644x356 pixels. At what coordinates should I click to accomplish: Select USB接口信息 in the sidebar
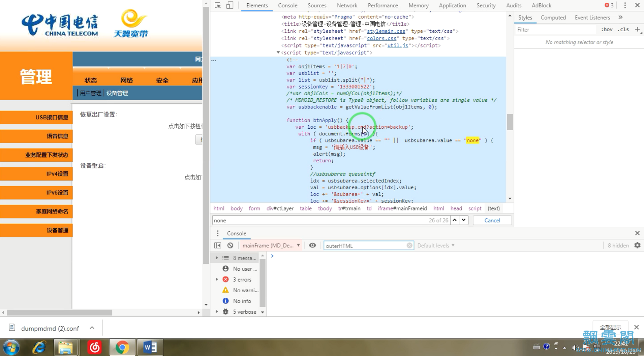[x=36, y=117]
